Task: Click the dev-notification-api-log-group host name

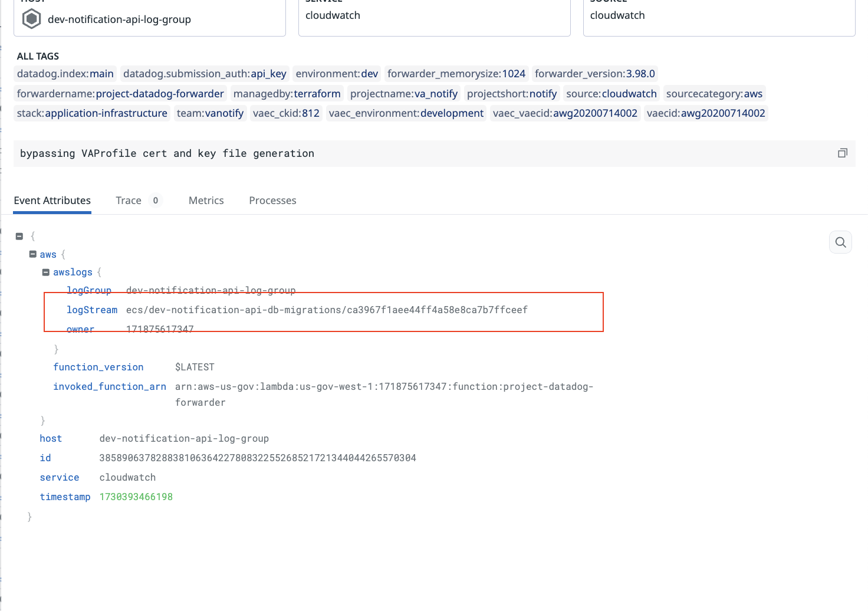Action: click(x=119, y=19)
